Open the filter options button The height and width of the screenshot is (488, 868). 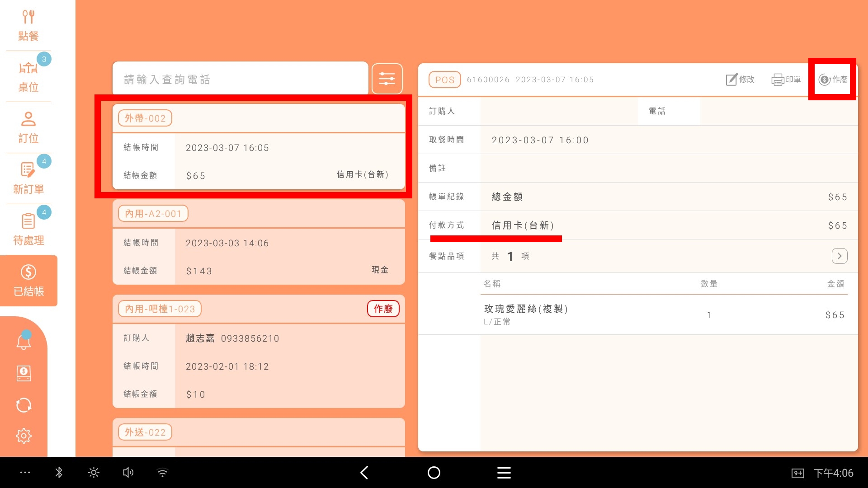[x=387, y=79]
